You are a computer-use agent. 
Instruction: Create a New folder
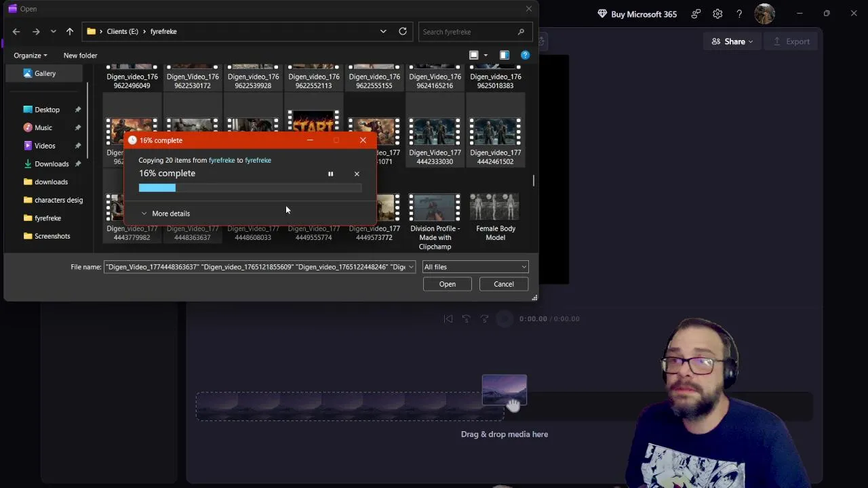click(x=80, y=56)
